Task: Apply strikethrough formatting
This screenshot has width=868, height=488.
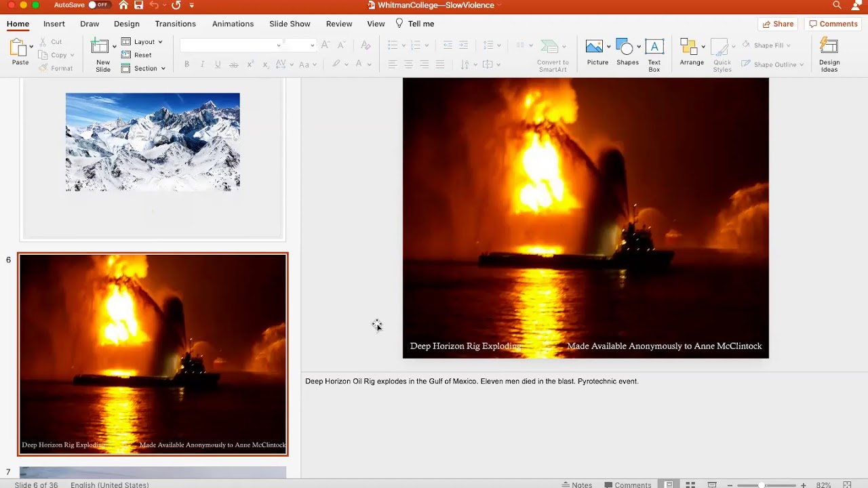Action: click(x=234, y=64)
